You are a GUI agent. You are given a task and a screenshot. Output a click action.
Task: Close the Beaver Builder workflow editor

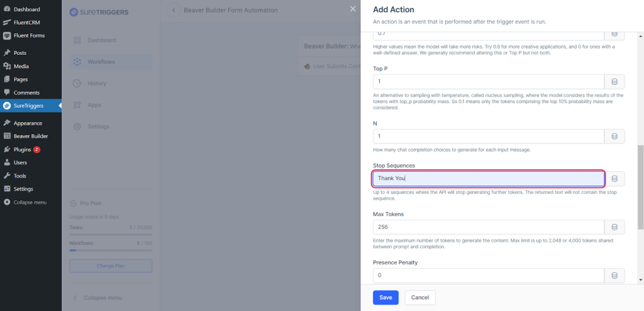pos(352,9)
